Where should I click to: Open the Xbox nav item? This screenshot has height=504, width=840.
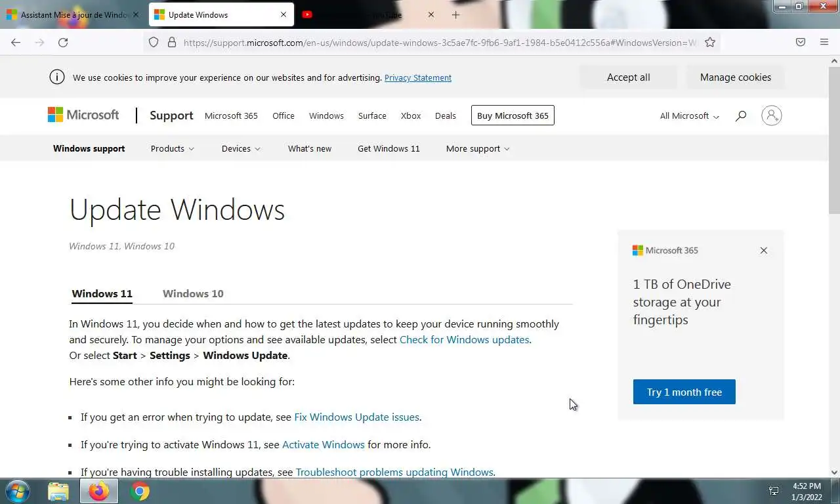click(411, 115)
